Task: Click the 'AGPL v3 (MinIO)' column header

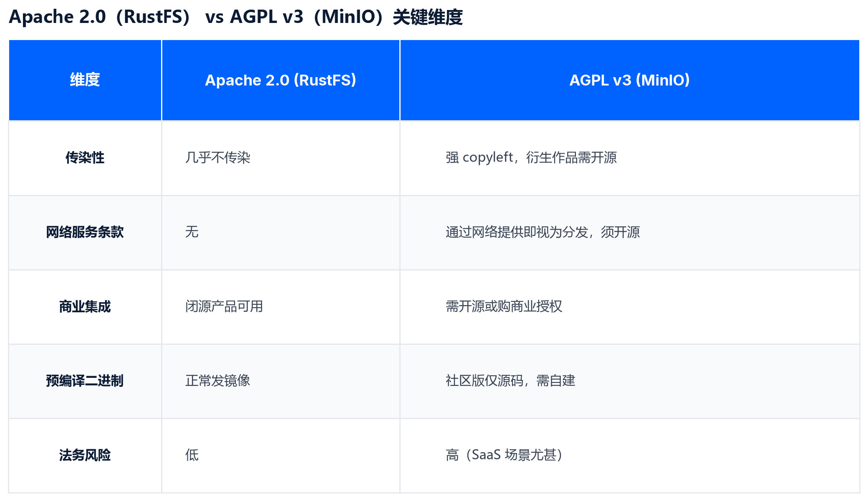Action: (630, 80)
